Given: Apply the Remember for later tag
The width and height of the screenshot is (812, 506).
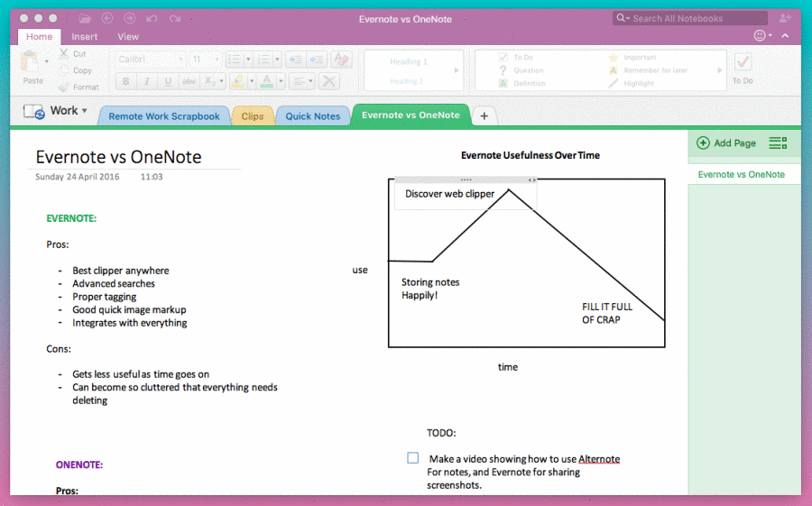Looking at the screenshot, I should coord(648,70).
